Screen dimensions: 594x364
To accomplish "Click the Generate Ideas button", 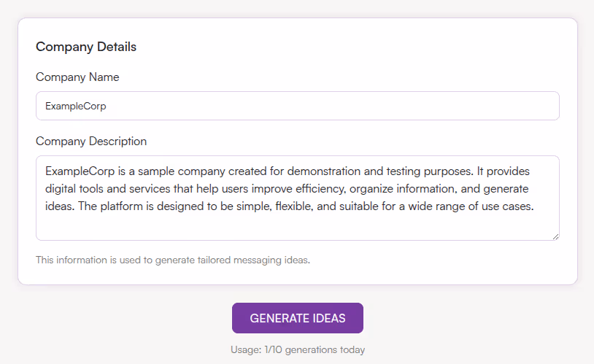I will pos(297,318).
